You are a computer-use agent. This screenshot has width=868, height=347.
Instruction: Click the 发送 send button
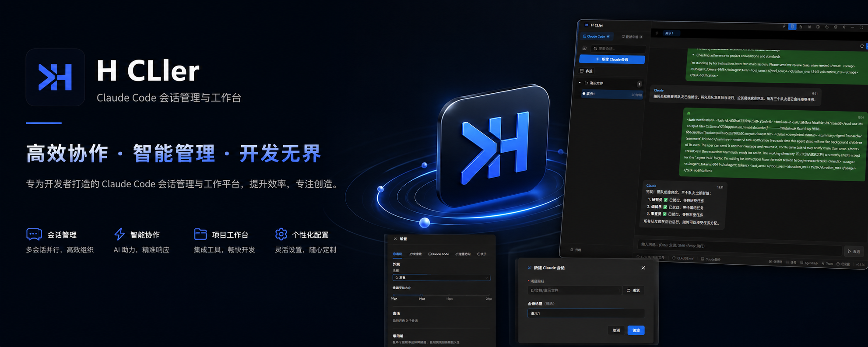[x=854, y=251]
